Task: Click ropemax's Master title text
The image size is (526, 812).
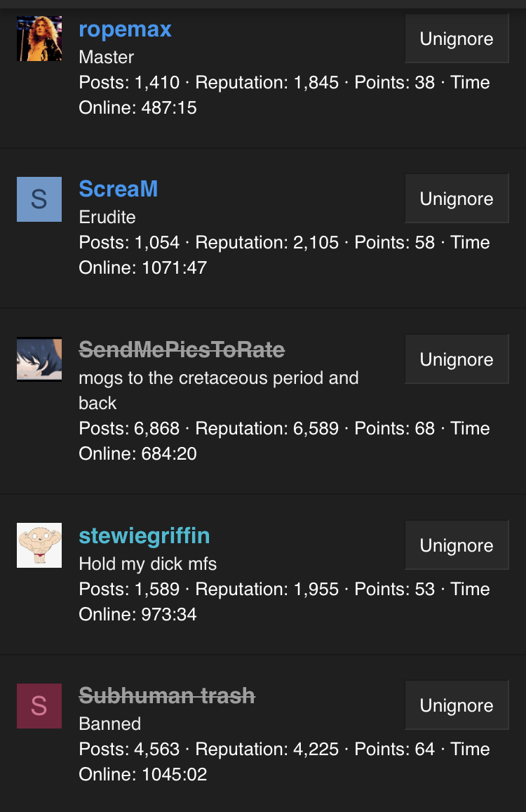Action: click(106, 57)
